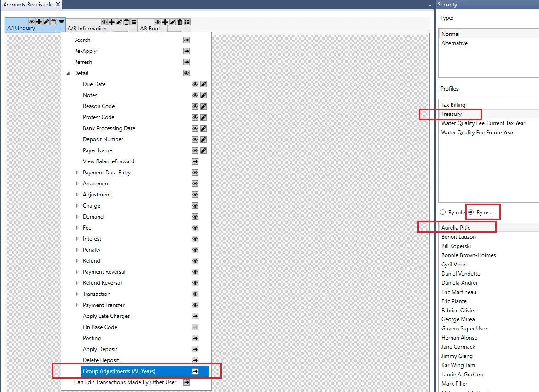Click the add (plus) icon on A/R Inquiry

coord(39,22)
